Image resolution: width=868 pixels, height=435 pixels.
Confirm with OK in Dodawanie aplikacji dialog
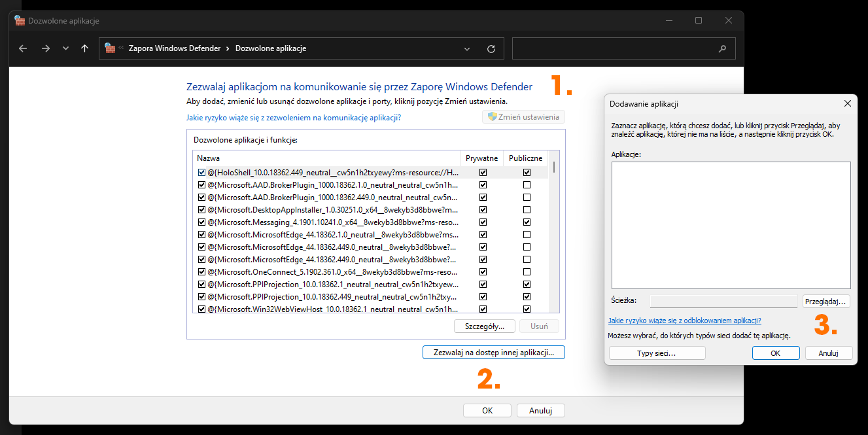[776, 353]
